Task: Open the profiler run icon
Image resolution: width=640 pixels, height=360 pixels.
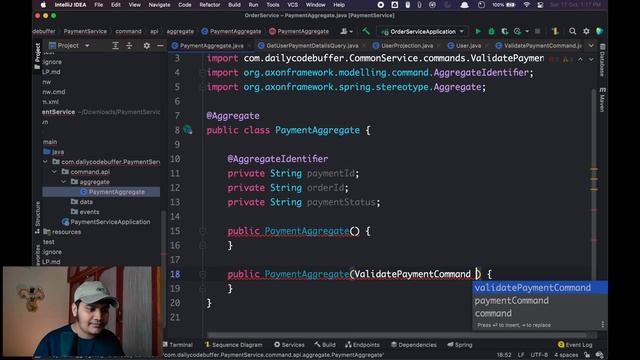Action: click(x=518, y=31)
